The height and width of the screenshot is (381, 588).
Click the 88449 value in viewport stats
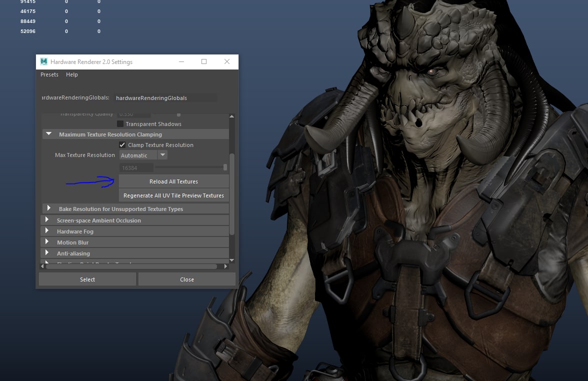(x=28, y=21)
